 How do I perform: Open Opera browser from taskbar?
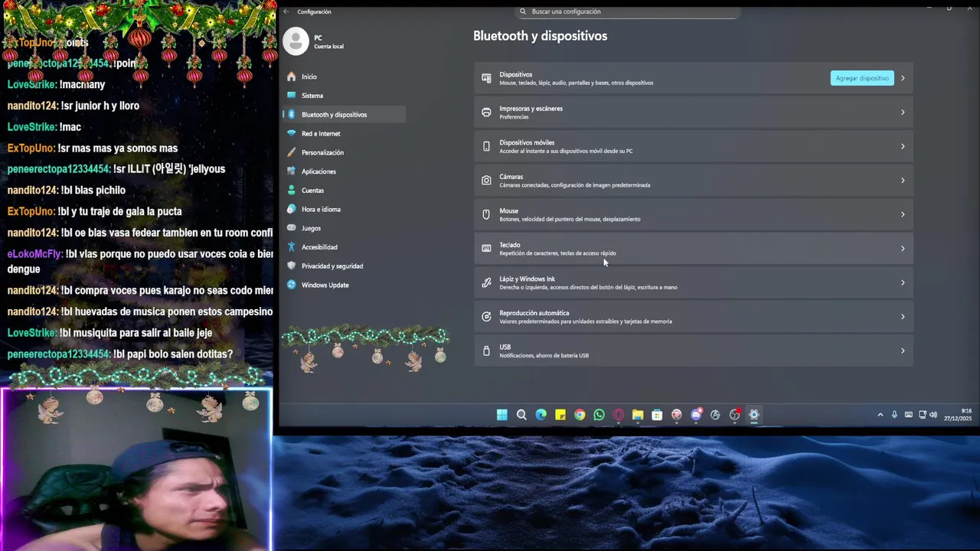point(618,415)
